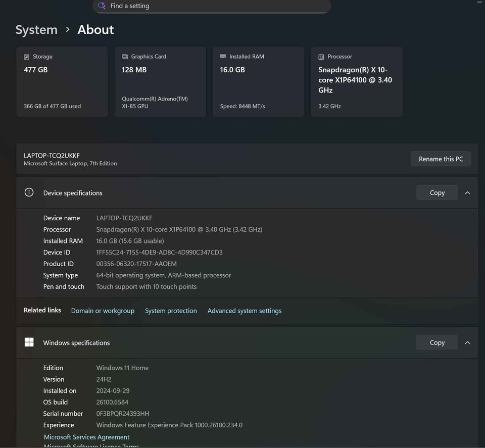This screenshot has height=448, width=485.
Task: Click the Version value 24H2
Action: coord(104,379)
